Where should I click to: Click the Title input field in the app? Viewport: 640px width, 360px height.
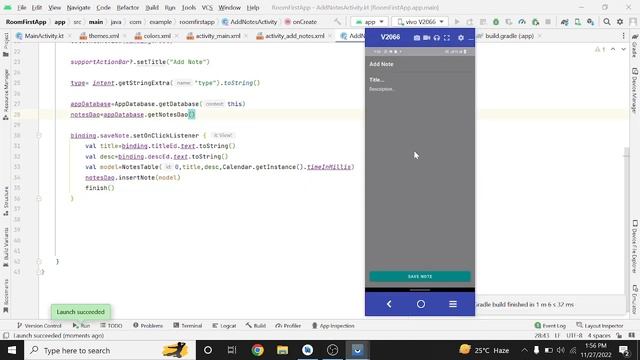click(x=420, y=80)
